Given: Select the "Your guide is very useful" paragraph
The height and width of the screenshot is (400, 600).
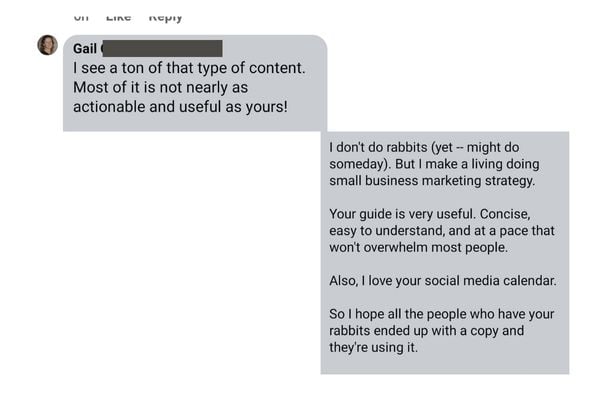Looking at the screenshot, I should tap(440, 230).
